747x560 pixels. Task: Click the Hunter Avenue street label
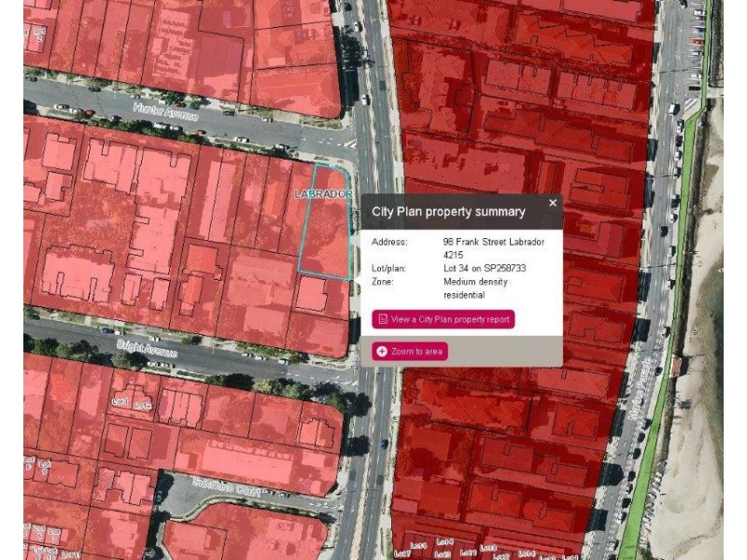click(x=166, y=112)
